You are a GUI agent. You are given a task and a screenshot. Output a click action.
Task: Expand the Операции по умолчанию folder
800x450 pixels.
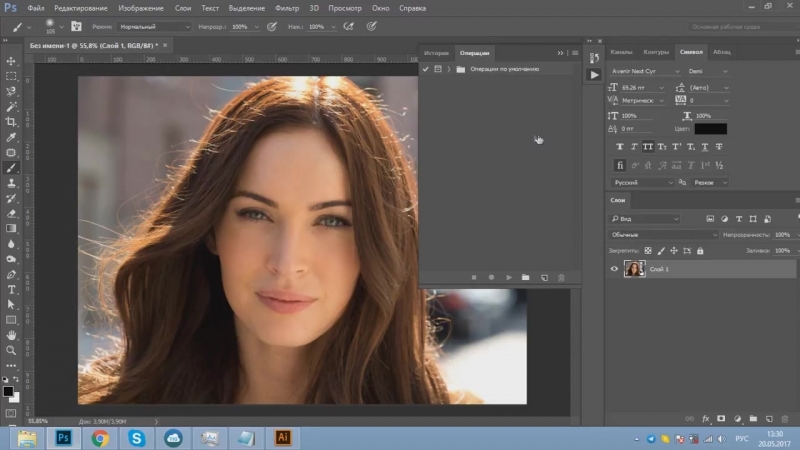point(449,69)
